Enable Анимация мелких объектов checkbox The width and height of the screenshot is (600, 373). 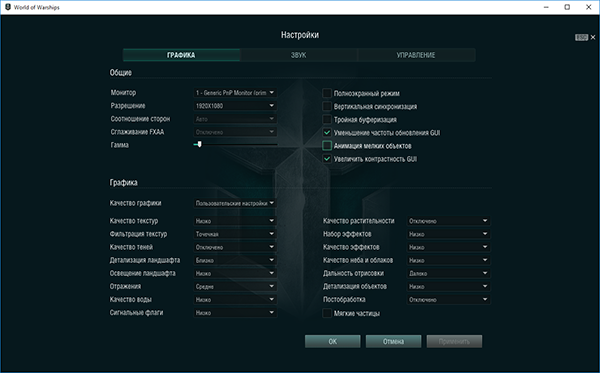327,145
